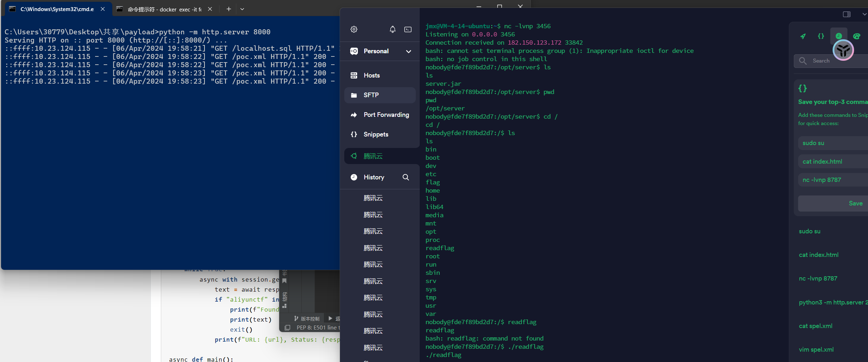Click the 'sudo su' chip above Save
Image resolution: width=868 pixels, height=362 pixels.
coord(833,143)
